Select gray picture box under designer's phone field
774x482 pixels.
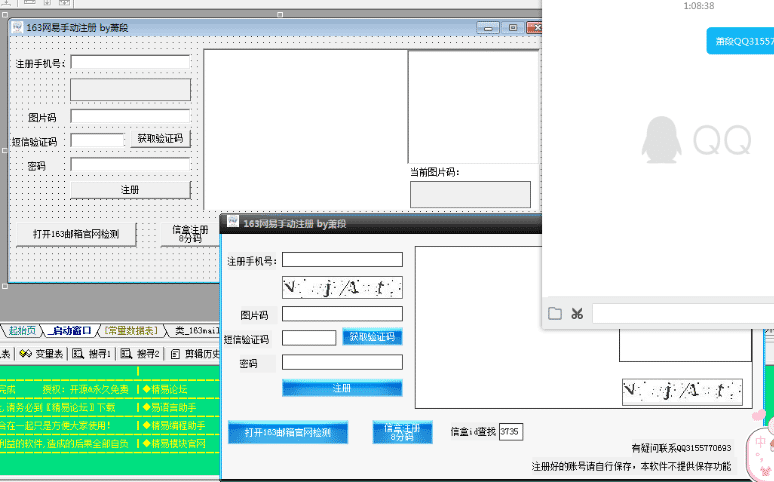click(x=130, y=89)
